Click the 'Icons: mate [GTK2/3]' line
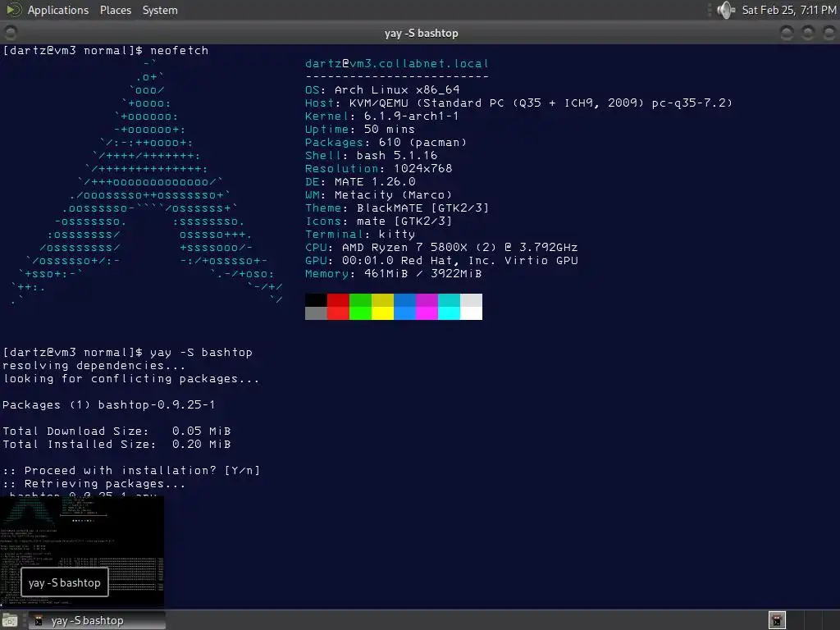Image resolution: width=840 pixels, height=630 pixels. pos(378,221)
